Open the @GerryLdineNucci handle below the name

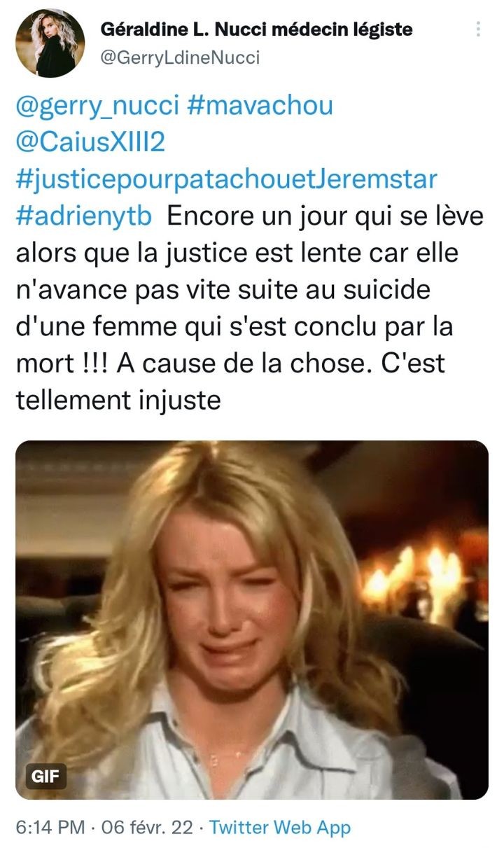click(180, 57)
